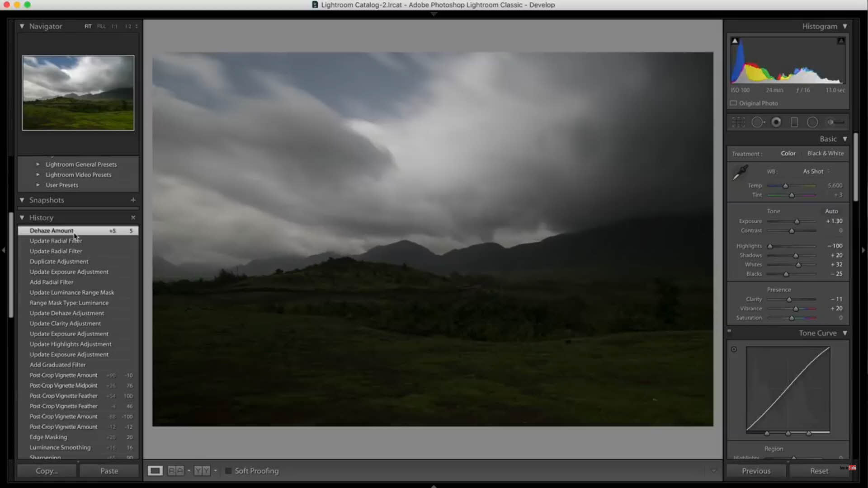
Task: Enable the Original Photo checkbox
Action: click(x=733, y=103)
